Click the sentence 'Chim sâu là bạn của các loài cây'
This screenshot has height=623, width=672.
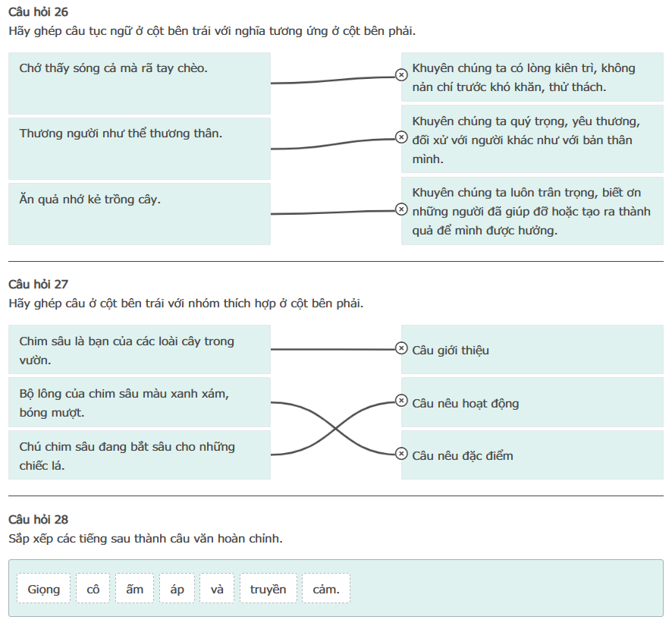pyautogui.click(x=140, y=350)
